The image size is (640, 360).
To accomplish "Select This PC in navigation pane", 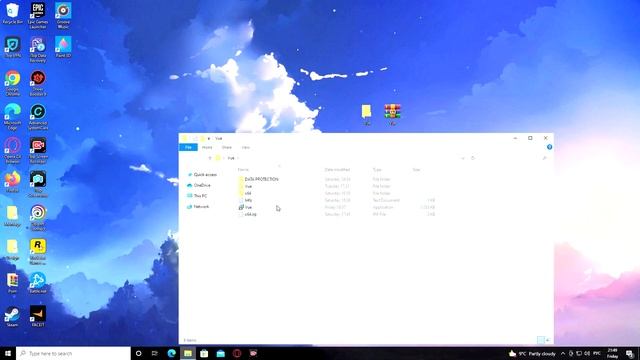I will (197, 196).
